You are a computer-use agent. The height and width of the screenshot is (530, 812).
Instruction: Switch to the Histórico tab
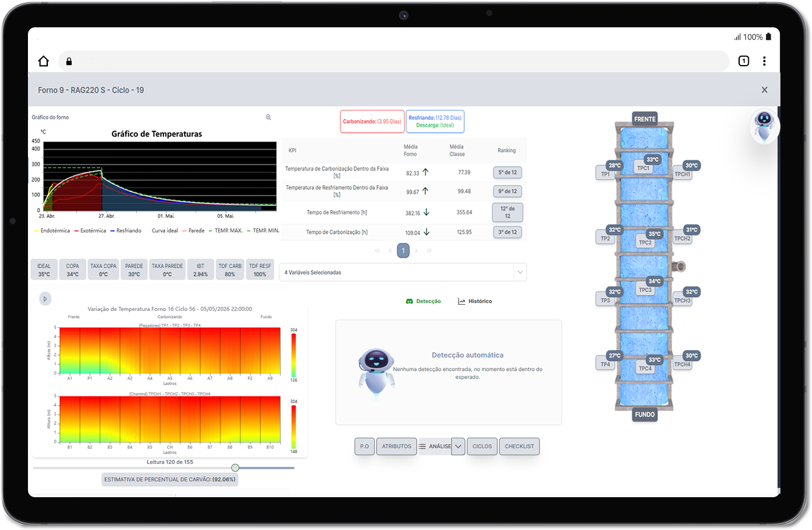click(x=475, y=301)
